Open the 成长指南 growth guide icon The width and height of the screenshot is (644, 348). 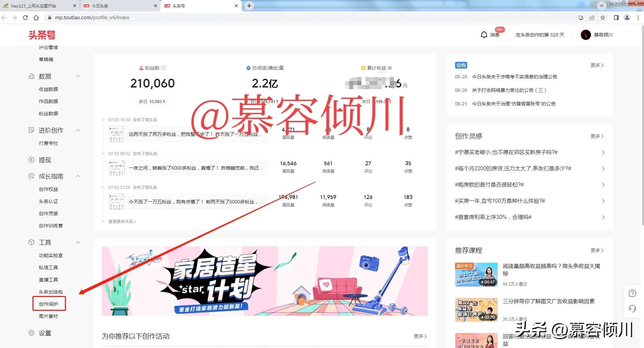pyautogui.click(x=31, y=176)
